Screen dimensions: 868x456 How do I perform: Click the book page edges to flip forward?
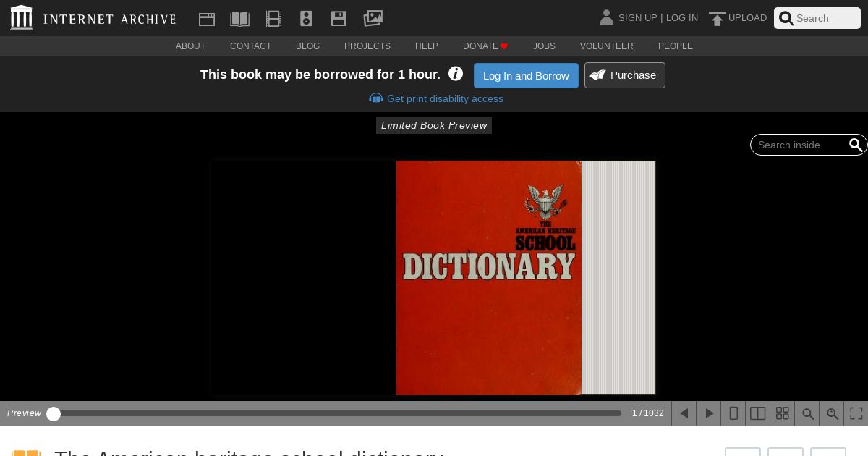pyautogui.click(x=618, y=278)
